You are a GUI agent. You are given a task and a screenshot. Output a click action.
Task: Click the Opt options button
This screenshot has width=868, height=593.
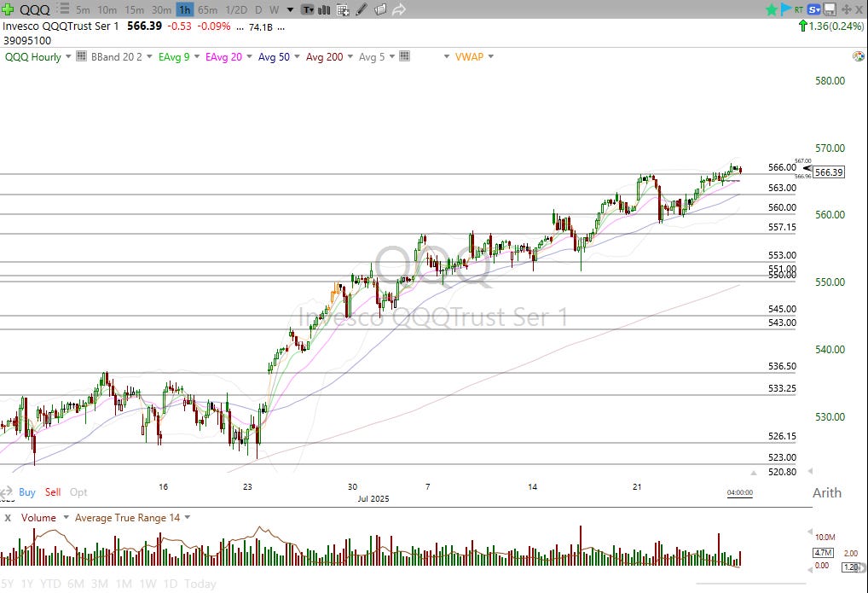point(78,492)
